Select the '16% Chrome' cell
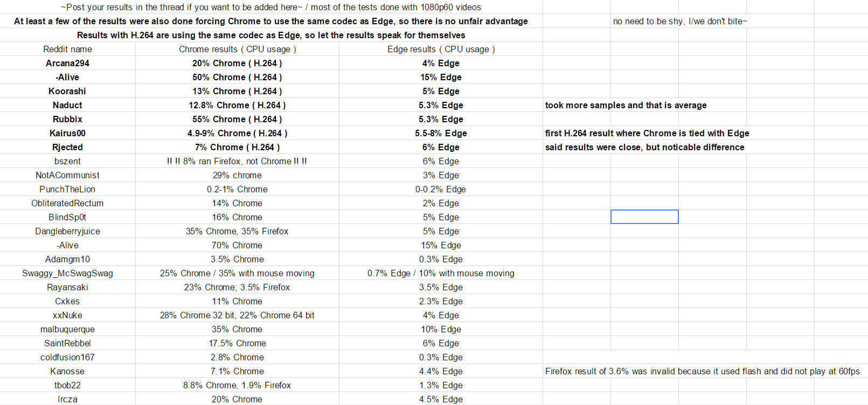Viewport: 868px width, 405px height. click(237, 217)
